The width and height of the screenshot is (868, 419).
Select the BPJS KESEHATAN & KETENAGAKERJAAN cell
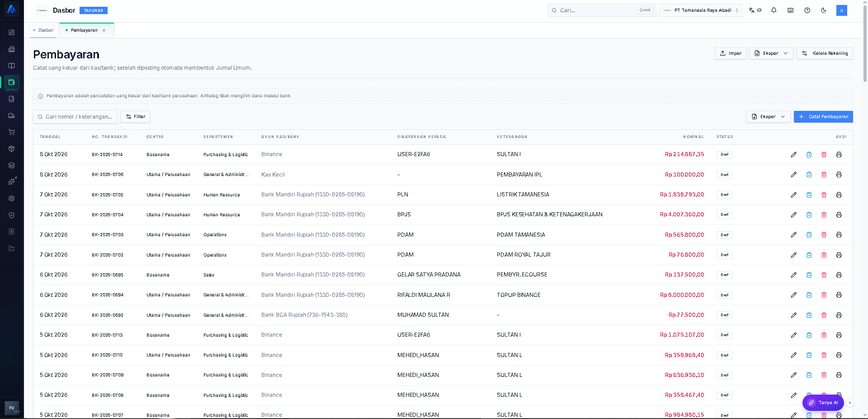pyautogui.click(x=549, y=214)
